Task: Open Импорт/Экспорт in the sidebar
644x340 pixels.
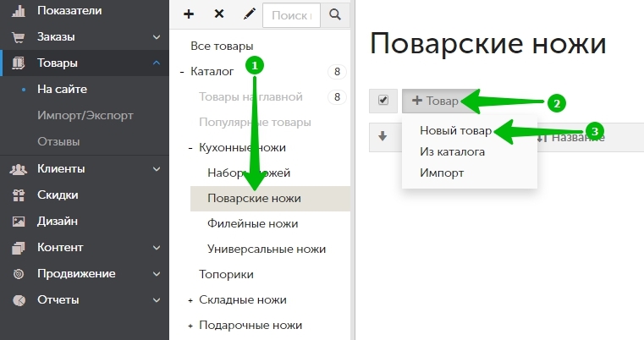Action: [x=85, y=115]
